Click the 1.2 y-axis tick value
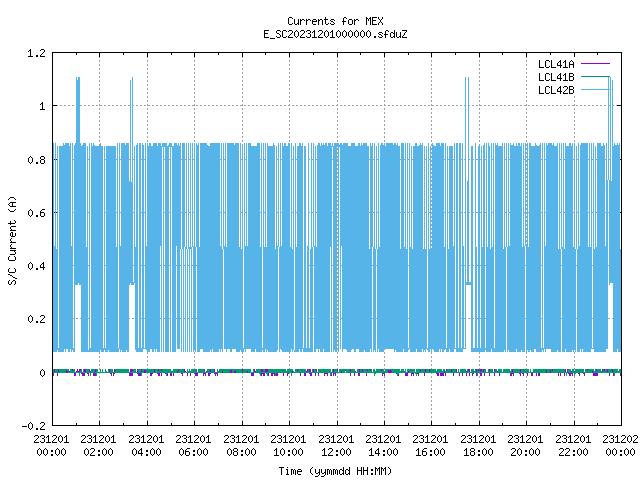 tap(36, 53)
